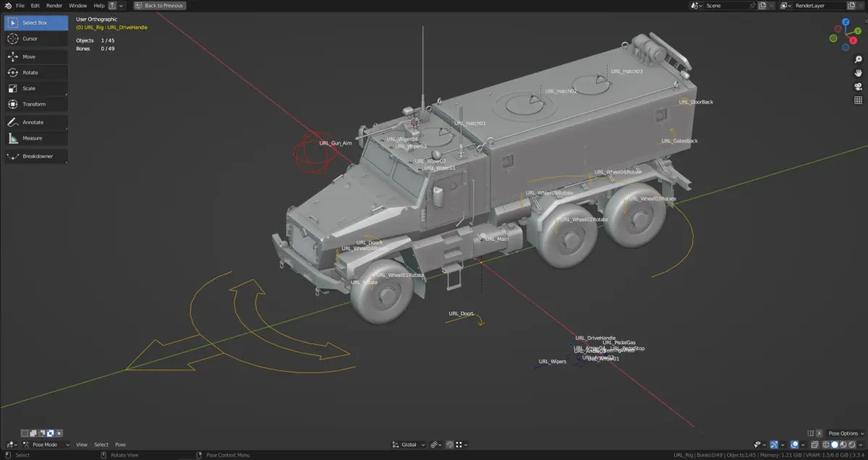Enable wireframe viewport shading

coord(826,444)
